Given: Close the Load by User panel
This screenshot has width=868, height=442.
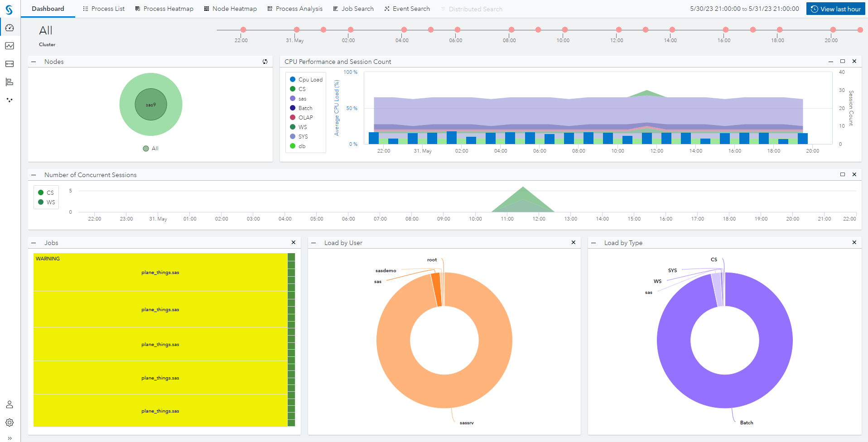Looking at the screenshot, I should 574,242.
